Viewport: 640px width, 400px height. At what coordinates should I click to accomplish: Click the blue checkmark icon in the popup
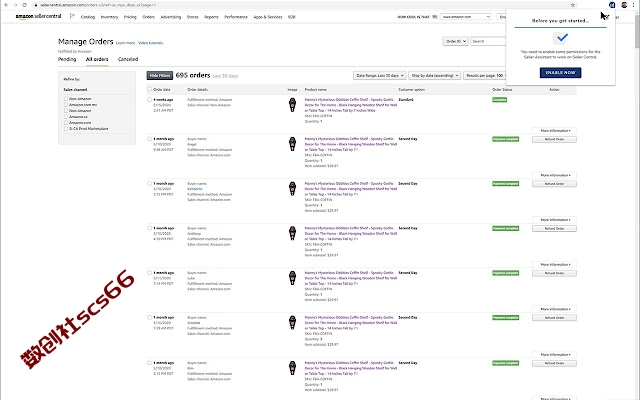click(562, 38)
